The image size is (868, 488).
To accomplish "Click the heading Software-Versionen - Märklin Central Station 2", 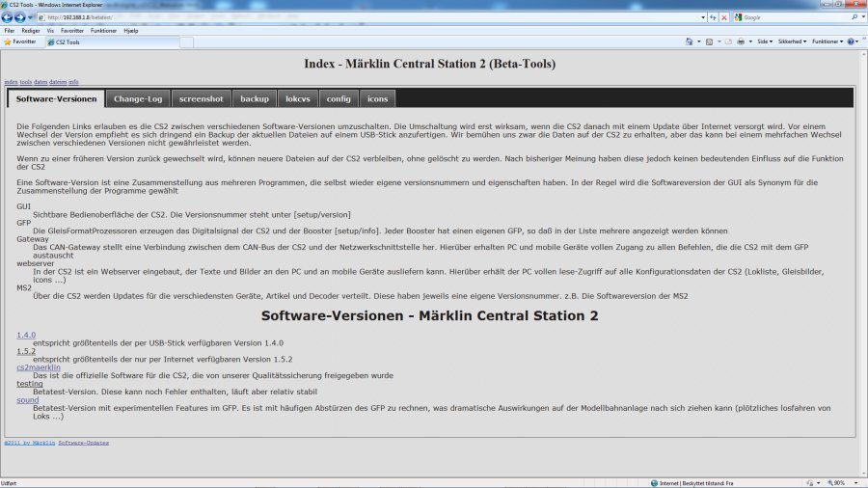I will point(429,315).
